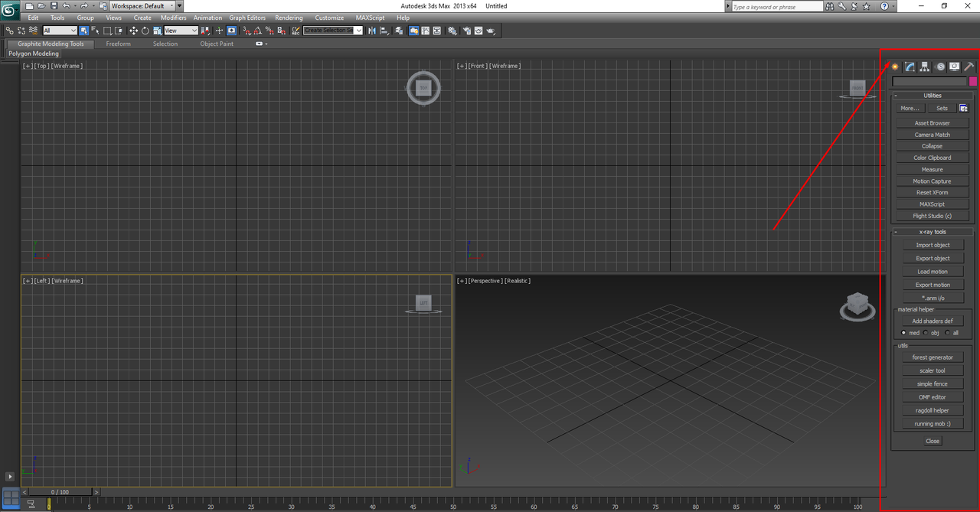Open the Material Editor icon
The width and height of the screenshot is (980, 512).
tap(452, 31)
